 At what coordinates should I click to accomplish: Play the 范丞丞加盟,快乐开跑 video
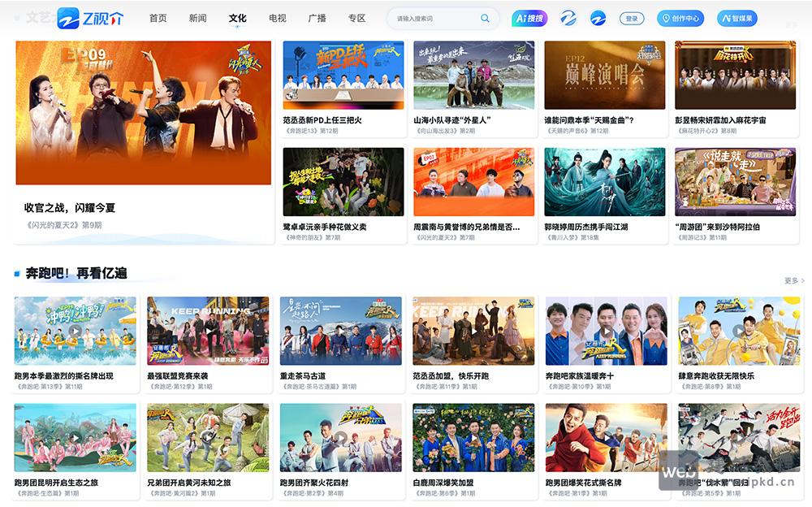[473, 331]
